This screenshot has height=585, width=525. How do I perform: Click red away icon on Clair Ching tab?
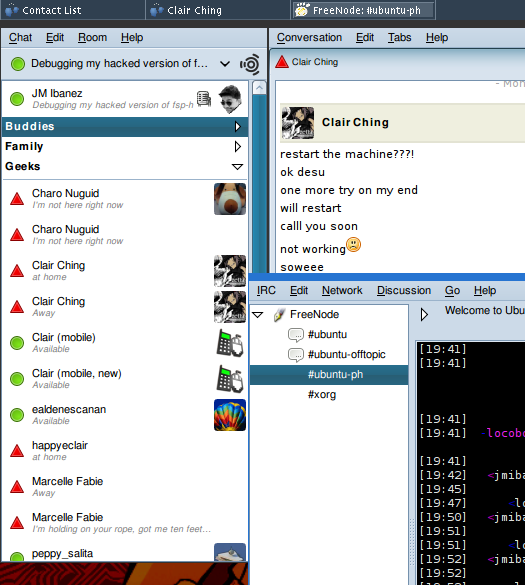point(282,62)
